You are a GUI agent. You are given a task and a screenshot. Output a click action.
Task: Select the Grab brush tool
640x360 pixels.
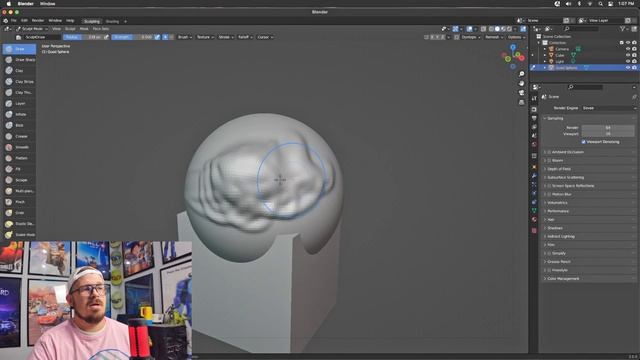pyautogui.click(x=19, y=213)
